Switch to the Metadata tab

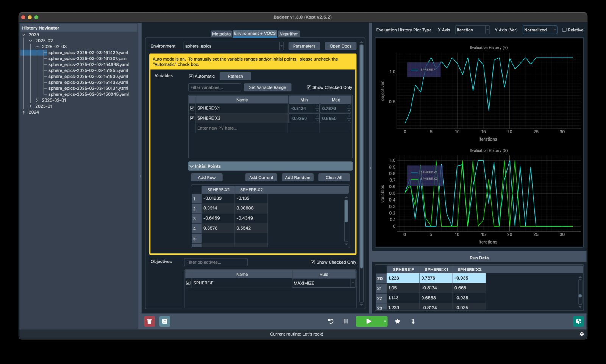[x=221, y=34]
